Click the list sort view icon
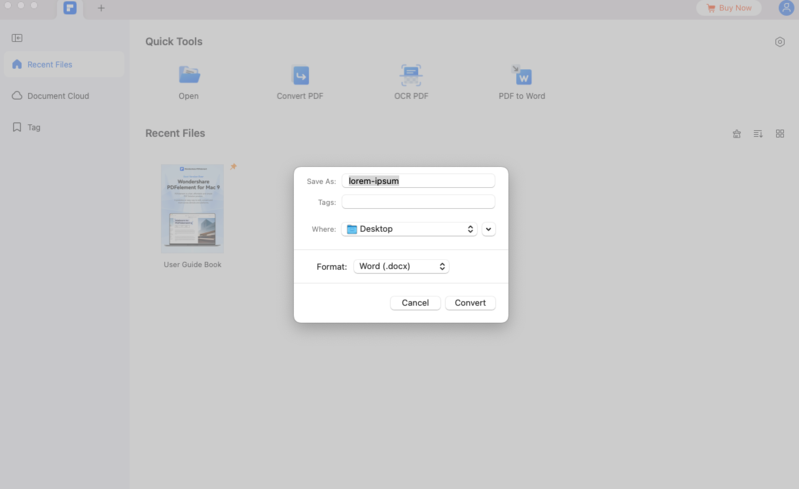This screenshot has height=489, width=799. [758, 133]
